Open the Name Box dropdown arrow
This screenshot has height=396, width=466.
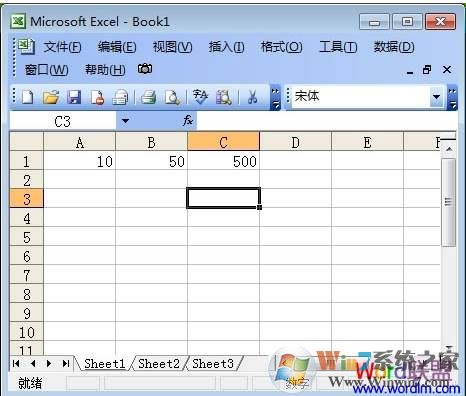pyautogui.click(x=125, y=121)
